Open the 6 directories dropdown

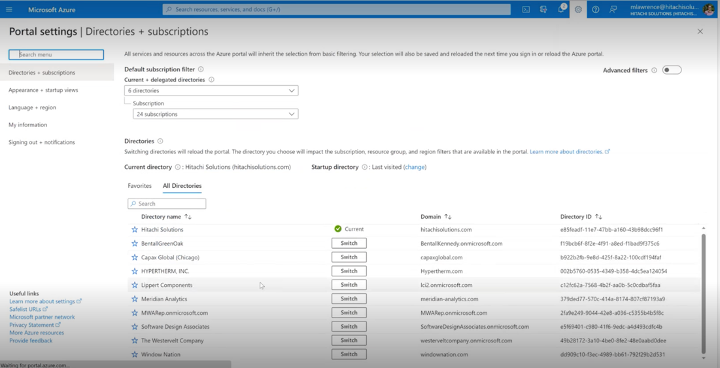click(211, 91)
